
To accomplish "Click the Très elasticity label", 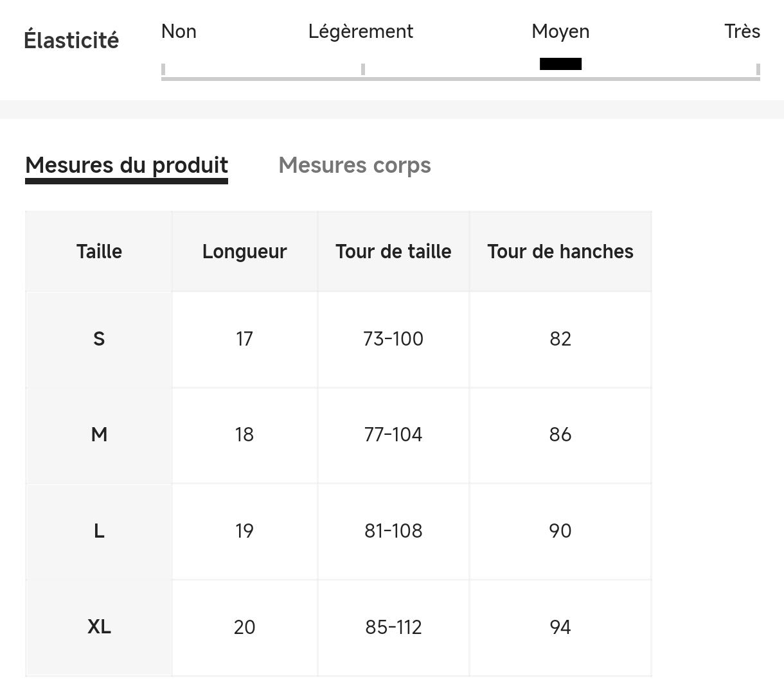I will [742, 31].
